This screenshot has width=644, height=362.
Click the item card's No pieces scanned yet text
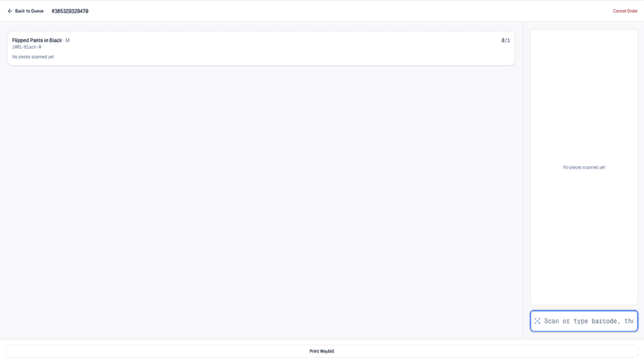click(x=33, y=57)
